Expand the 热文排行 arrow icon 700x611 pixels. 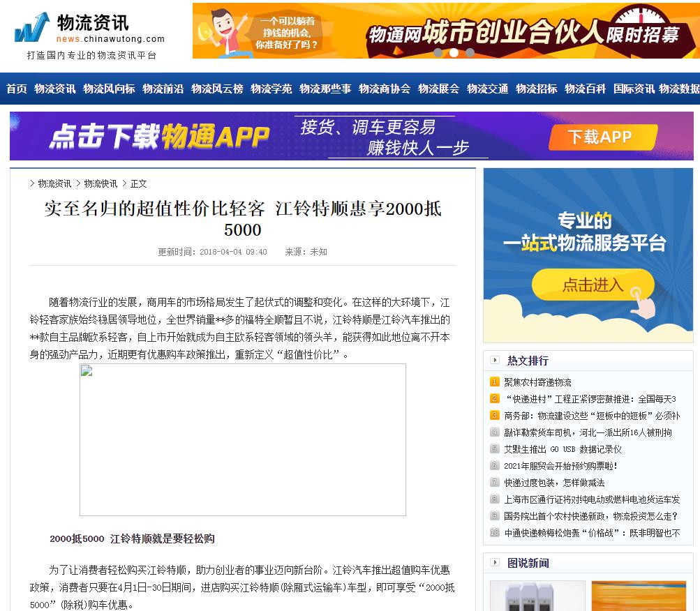click(495, 360)
